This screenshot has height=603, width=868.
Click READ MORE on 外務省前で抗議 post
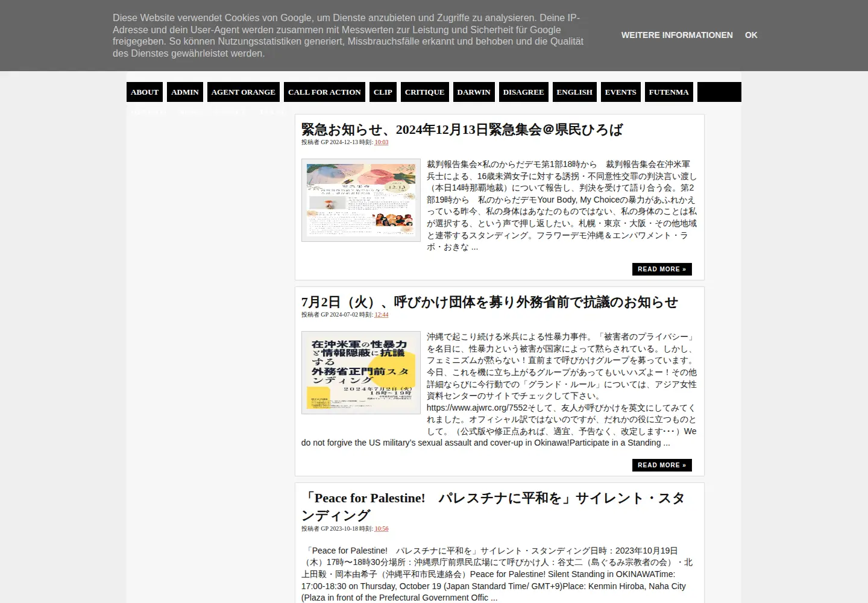[662, 465]
